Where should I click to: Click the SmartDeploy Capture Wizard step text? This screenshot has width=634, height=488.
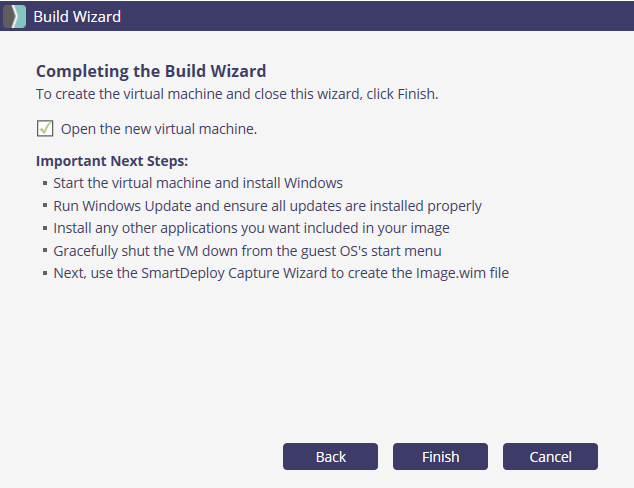(281, 272)
